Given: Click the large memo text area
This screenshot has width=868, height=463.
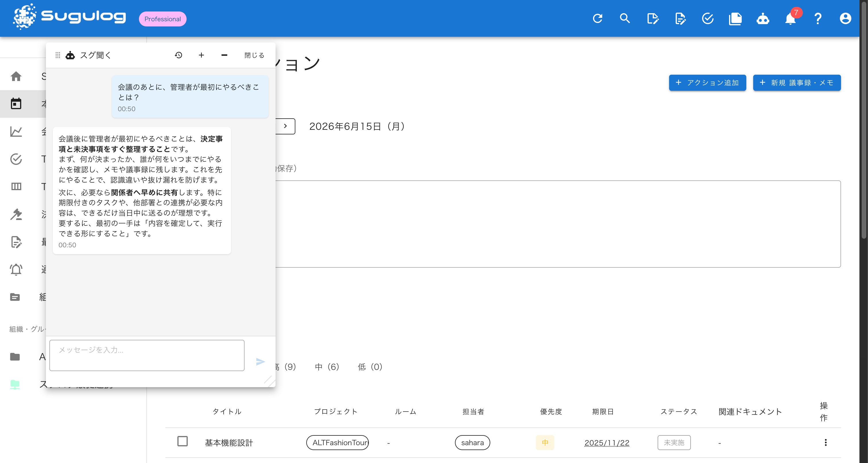Looking at the screenshot, I should [x=558, y=224].
